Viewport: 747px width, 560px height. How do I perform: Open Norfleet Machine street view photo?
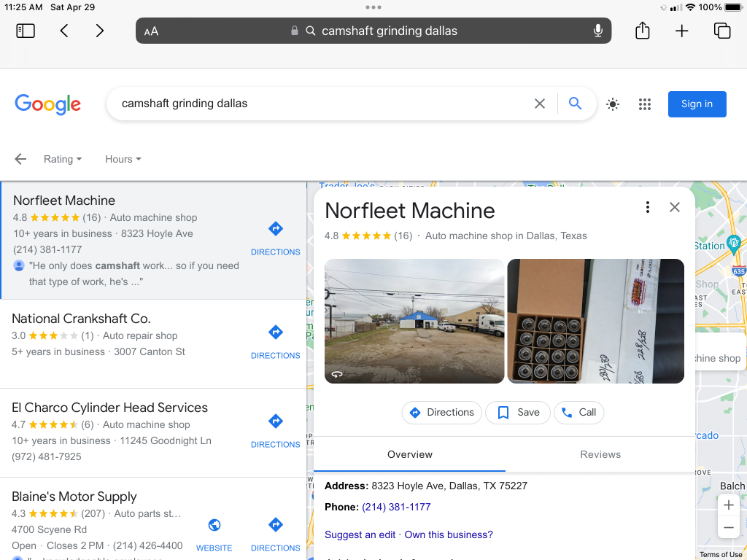pyautogui.click(x=414, y=321)
